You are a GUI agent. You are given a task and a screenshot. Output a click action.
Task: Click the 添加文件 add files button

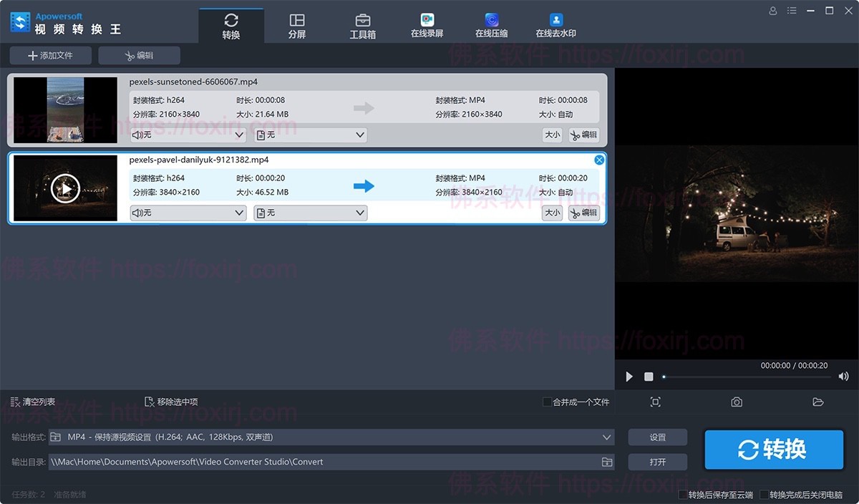51,55
